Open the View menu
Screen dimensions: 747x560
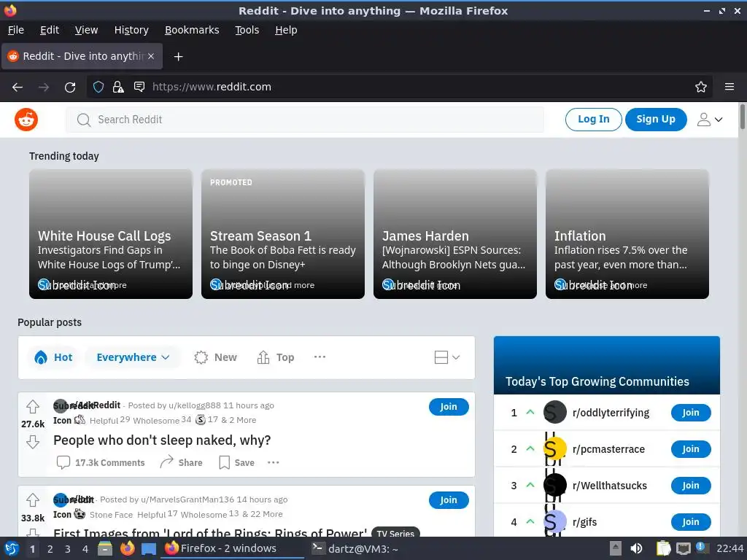click(x=86, y=30)
